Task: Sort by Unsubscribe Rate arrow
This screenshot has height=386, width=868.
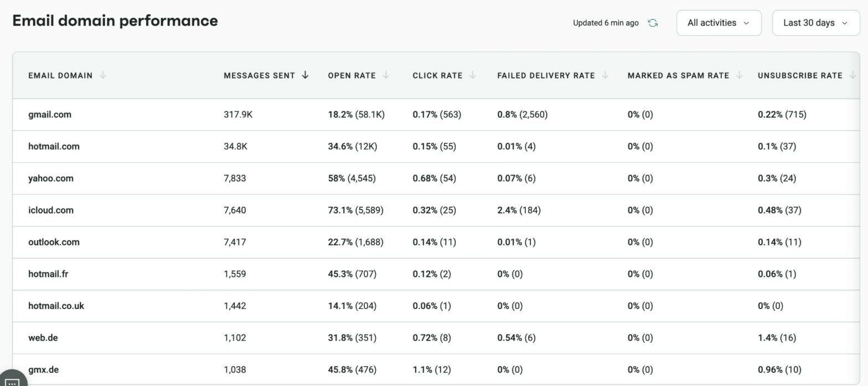Action: 852,75
